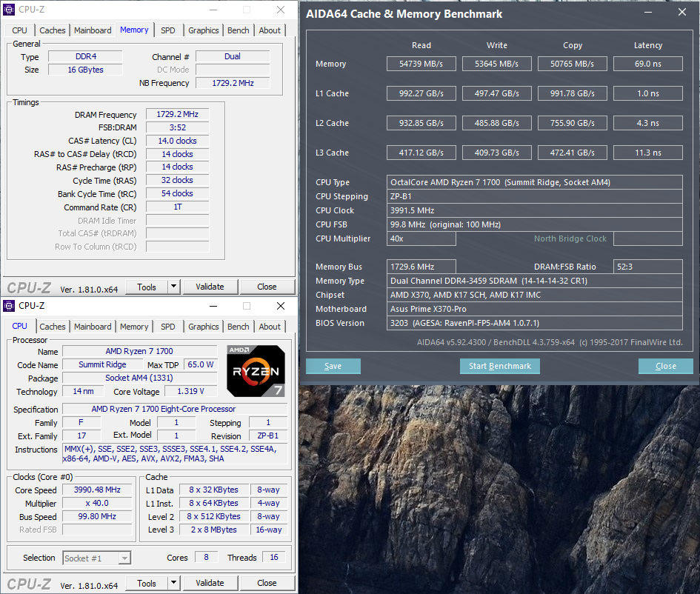Open the SPD tab in the CPU-Z Memory-timings window
This screenshot has width=700, height=594.
coord(168,30)
